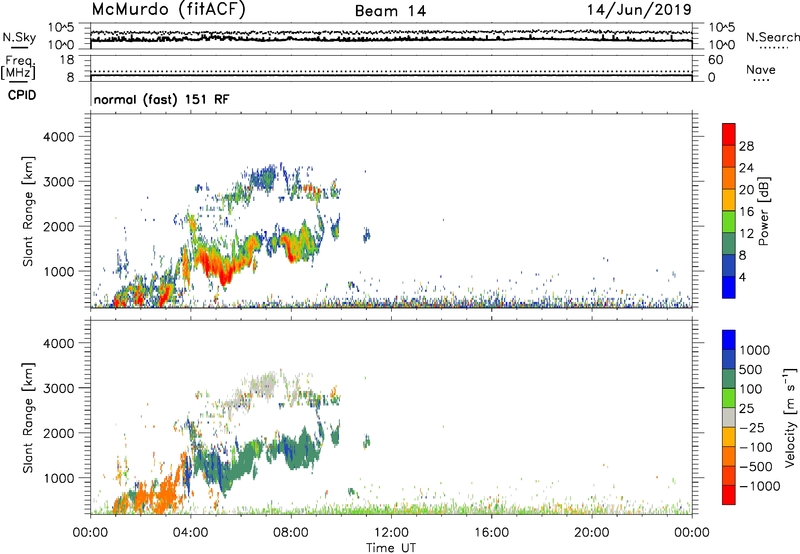The width and height of the screenshot is (800, 554).
Task: Click the Velocity [m s-1] colorbar title
Action: coord(790,417)
